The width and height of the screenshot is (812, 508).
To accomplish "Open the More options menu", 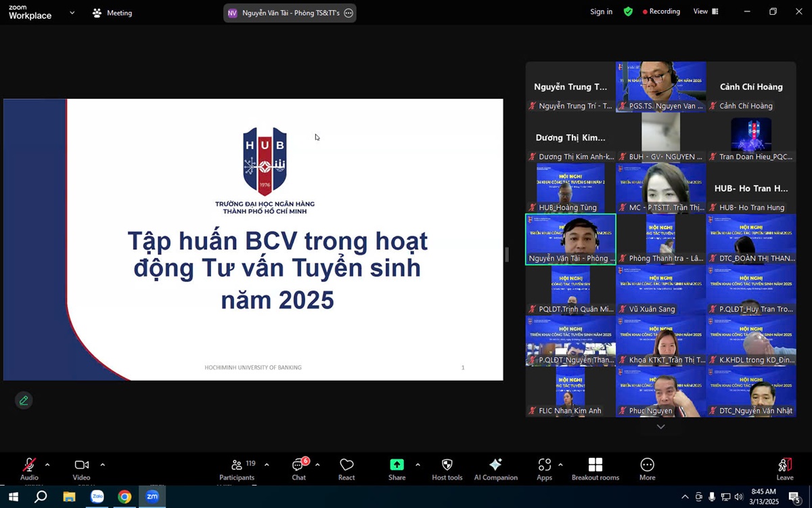I will 648,469.
